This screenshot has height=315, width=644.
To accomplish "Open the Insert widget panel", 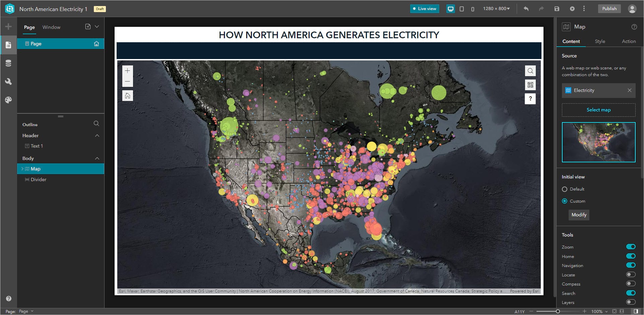I will point(8,26).
